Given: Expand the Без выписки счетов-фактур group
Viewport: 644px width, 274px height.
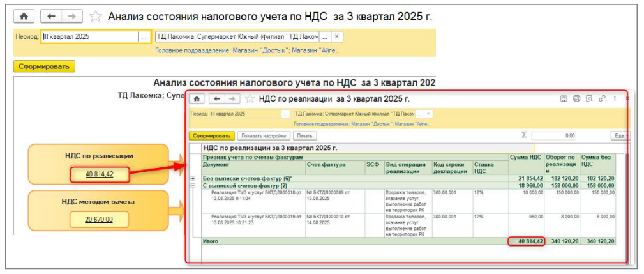Looking at the screenshot, I should 193,178.
